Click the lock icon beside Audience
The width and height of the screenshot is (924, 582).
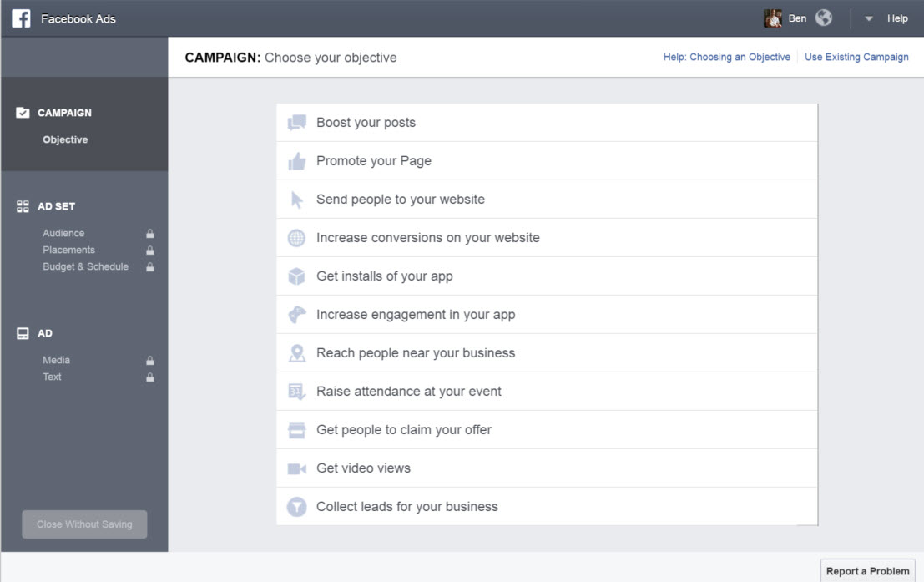(x=150, y=234)
